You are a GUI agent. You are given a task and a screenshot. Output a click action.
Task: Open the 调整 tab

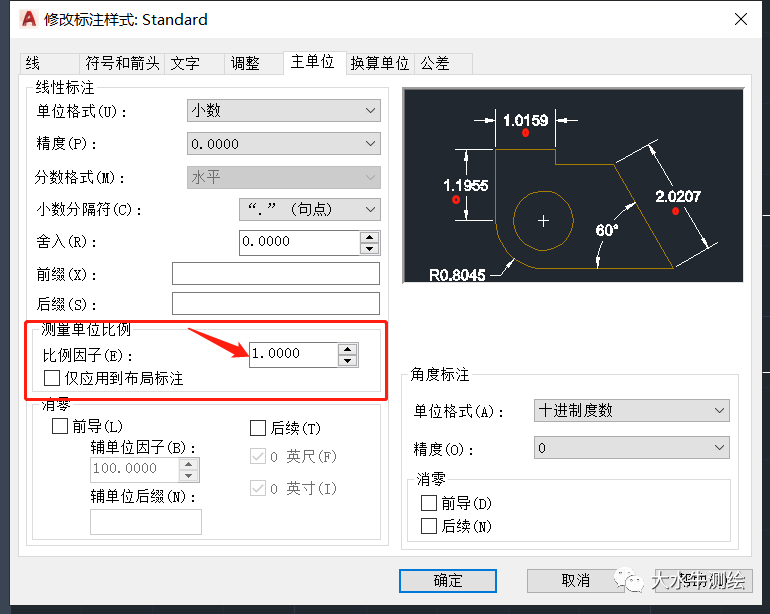253,63
